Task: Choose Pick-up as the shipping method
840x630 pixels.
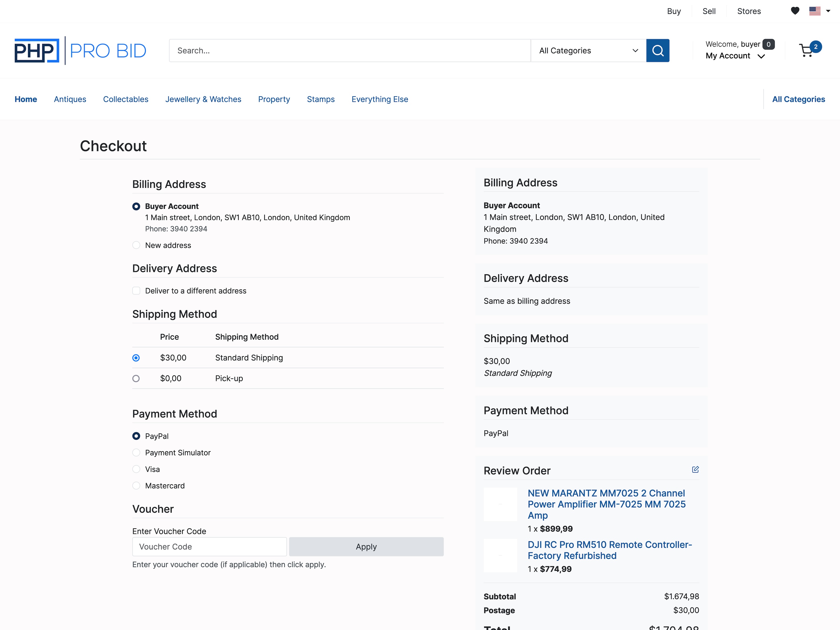Action: coord(136,378)
